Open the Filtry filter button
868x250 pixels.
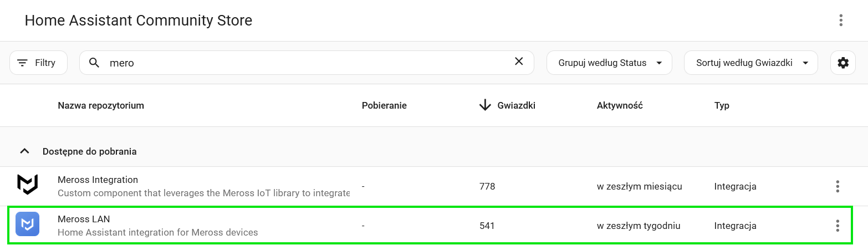pyautogui.click(x=39, y=63)
